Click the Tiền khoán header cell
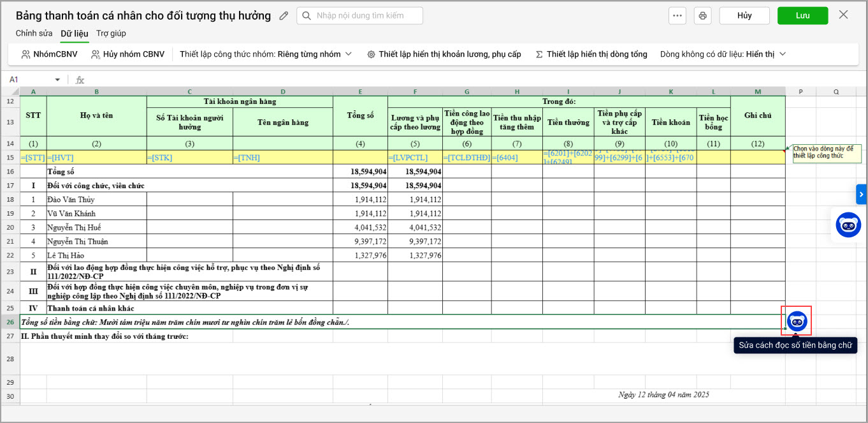The height and width of the screenshot is (423, 868). 670,122
